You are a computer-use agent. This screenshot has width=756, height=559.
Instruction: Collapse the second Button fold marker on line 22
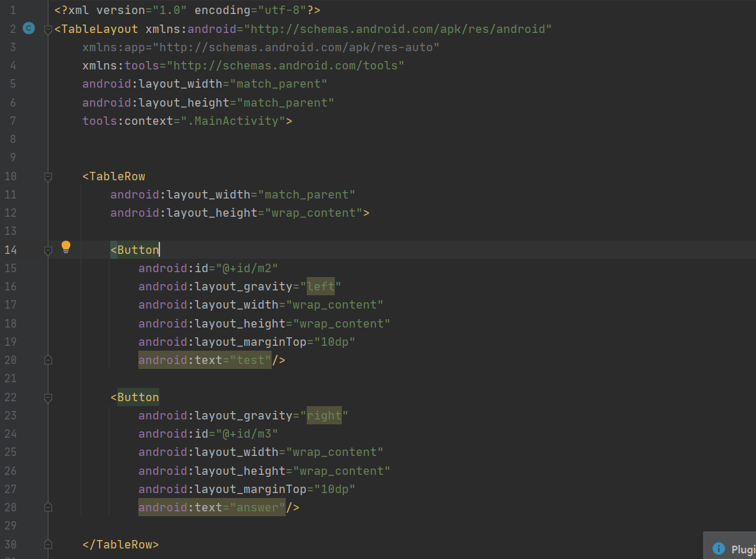pyautogui.click(x=48, y=398)
